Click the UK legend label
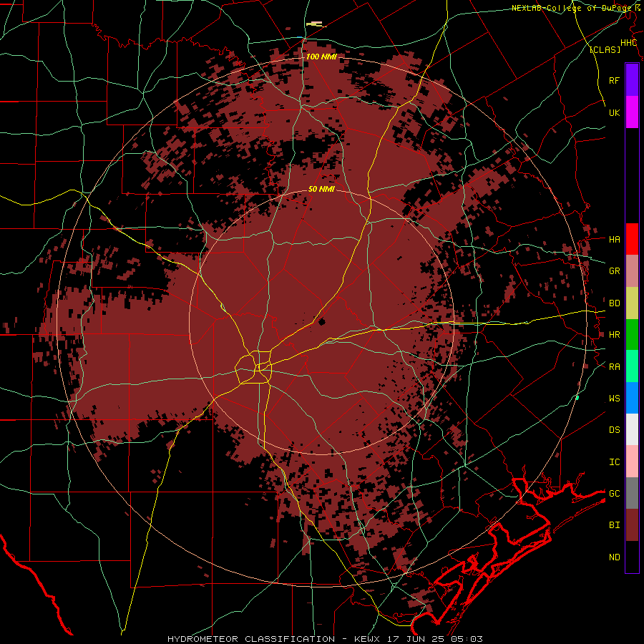 tap(615, 112)
